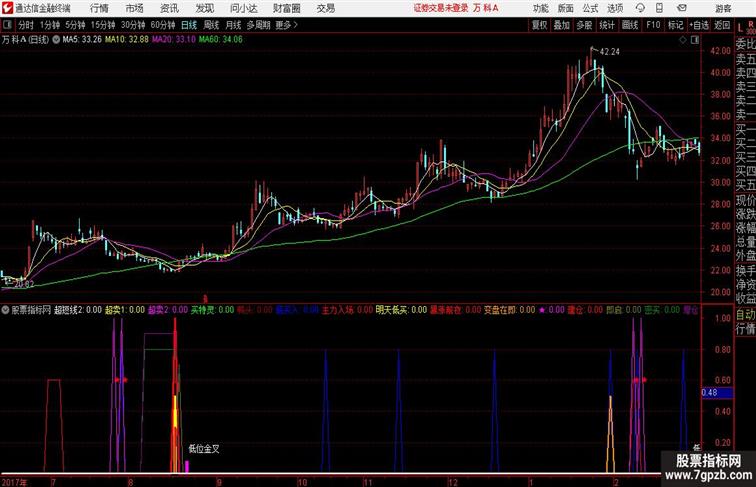
Task: Expand the 更多 periods chevron
Action: coord(296,25)
